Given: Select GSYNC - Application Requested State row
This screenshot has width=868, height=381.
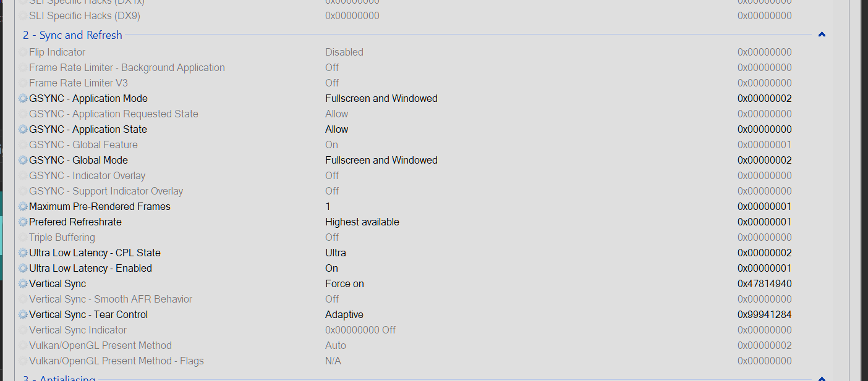Looking at the screenshot, I should (114, 114).
